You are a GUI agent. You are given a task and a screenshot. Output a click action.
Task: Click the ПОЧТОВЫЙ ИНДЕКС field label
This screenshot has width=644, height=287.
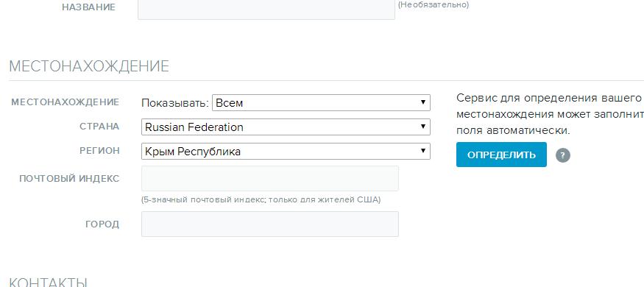pyautogui.click(x=69, y=179)
